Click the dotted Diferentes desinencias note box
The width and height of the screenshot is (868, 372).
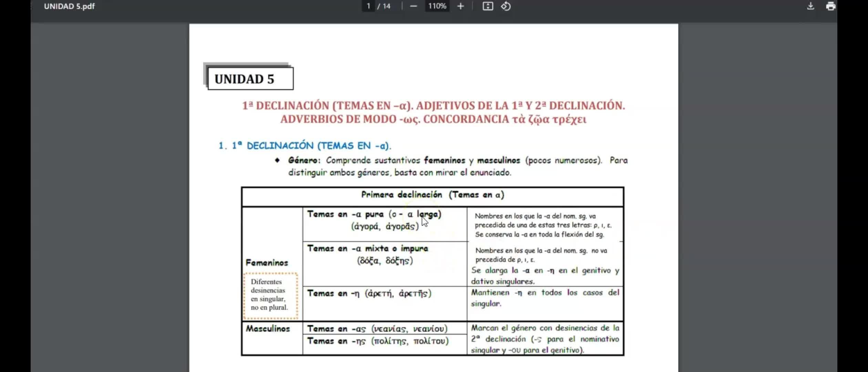click(x=270, y=295)
